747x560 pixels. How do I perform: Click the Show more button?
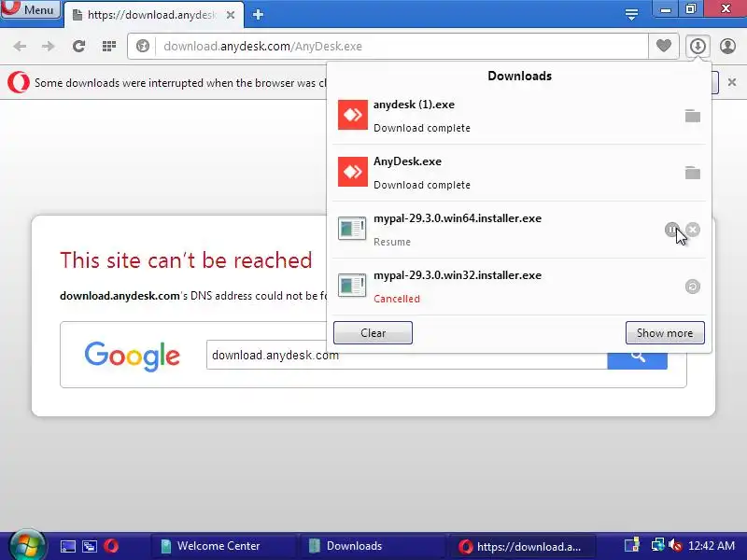coord(665,332)
